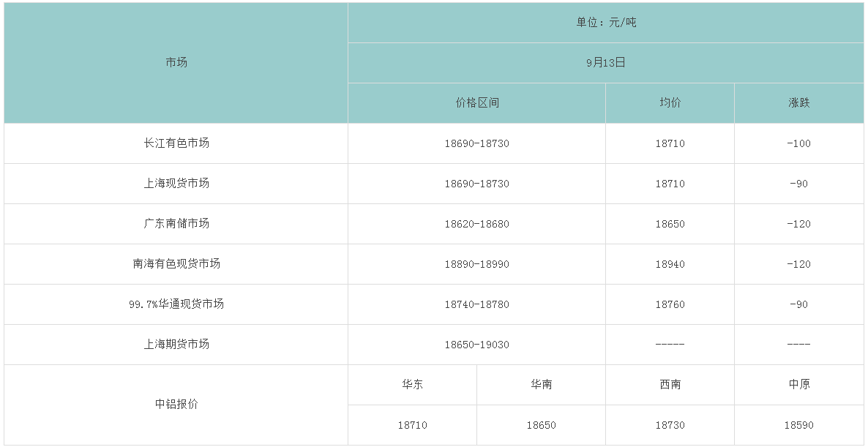Click the 西南 region header
The image size is (868, 447).
(x=670, y=385)
